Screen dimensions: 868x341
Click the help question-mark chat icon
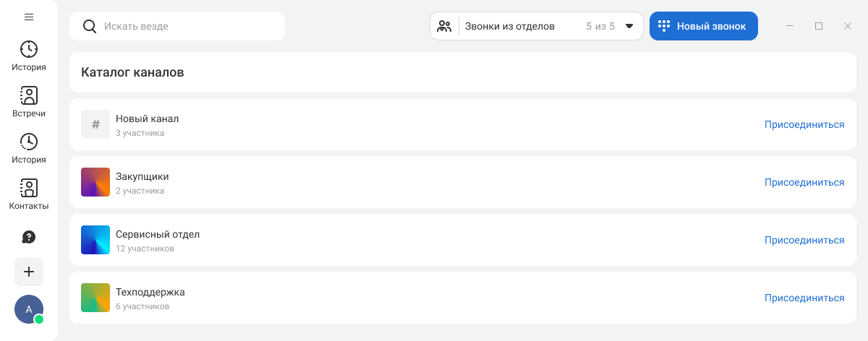(29, 237)
